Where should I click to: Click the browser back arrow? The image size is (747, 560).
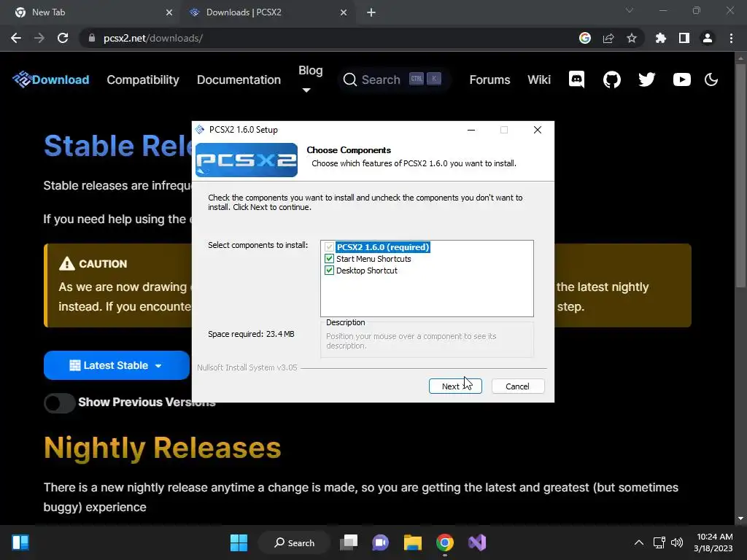pos(16,38)
